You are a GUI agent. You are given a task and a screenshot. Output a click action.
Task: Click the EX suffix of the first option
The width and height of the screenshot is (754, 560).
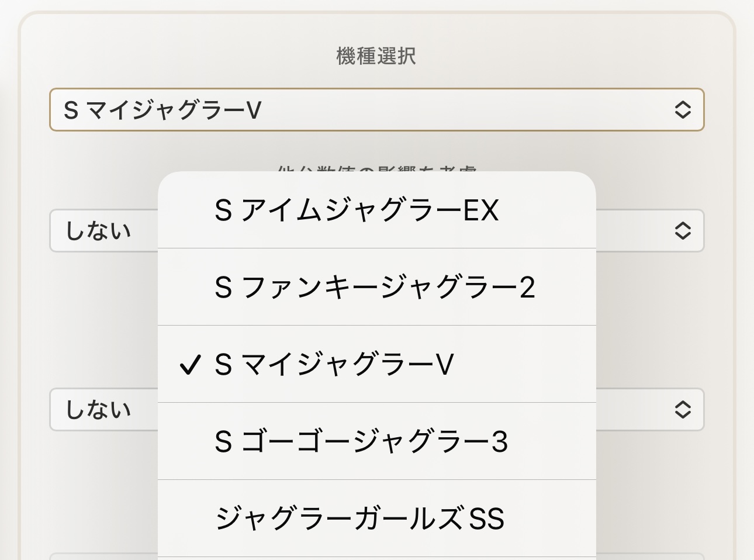[x=481, y=210]
